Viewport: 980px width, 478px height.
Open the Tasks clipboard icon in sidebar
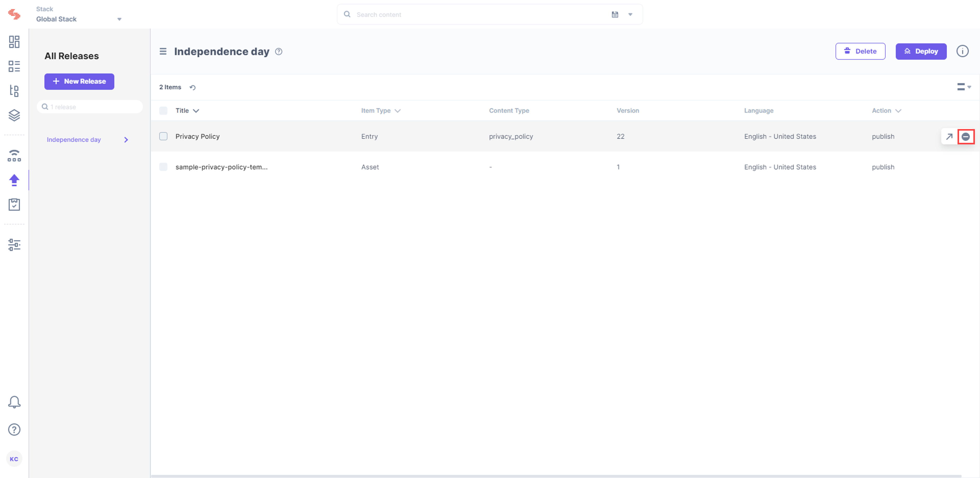14,205
